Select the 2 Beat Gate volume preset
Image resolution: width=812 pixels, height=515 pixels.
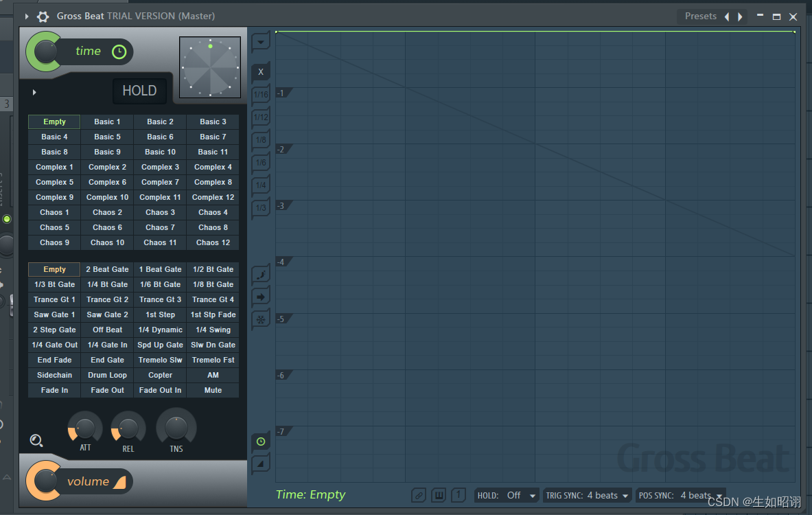107,269
